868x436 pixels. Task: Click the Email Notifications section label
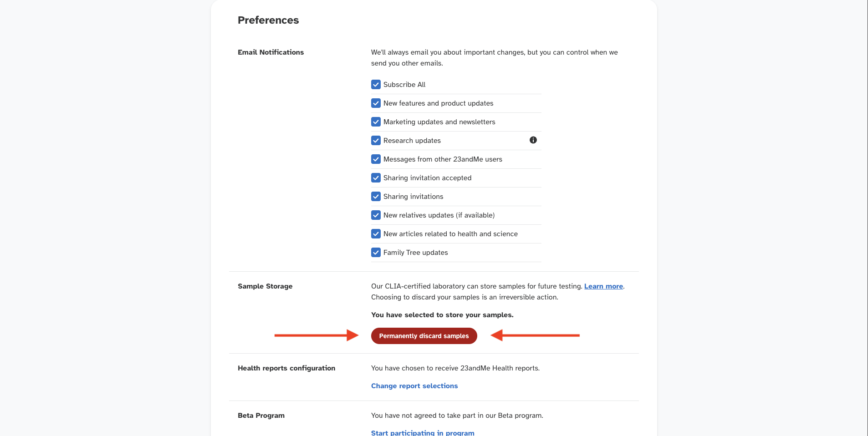(x=271, y=52)
